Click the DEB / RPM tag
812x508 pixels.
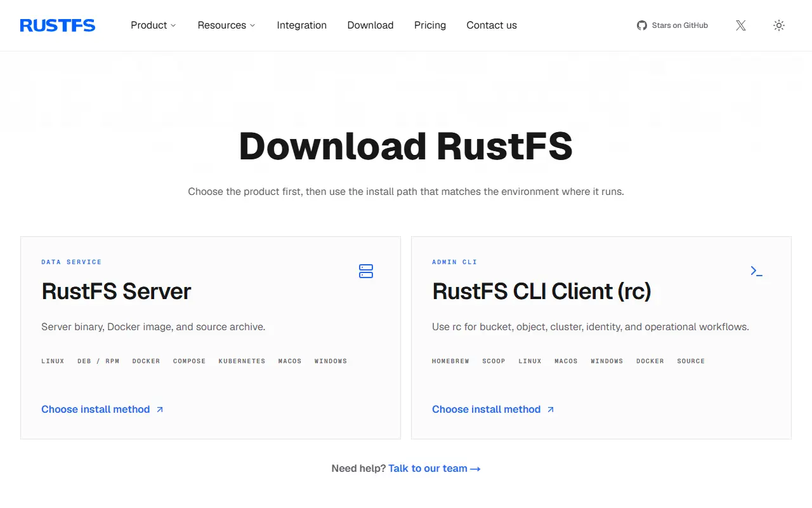98,361
